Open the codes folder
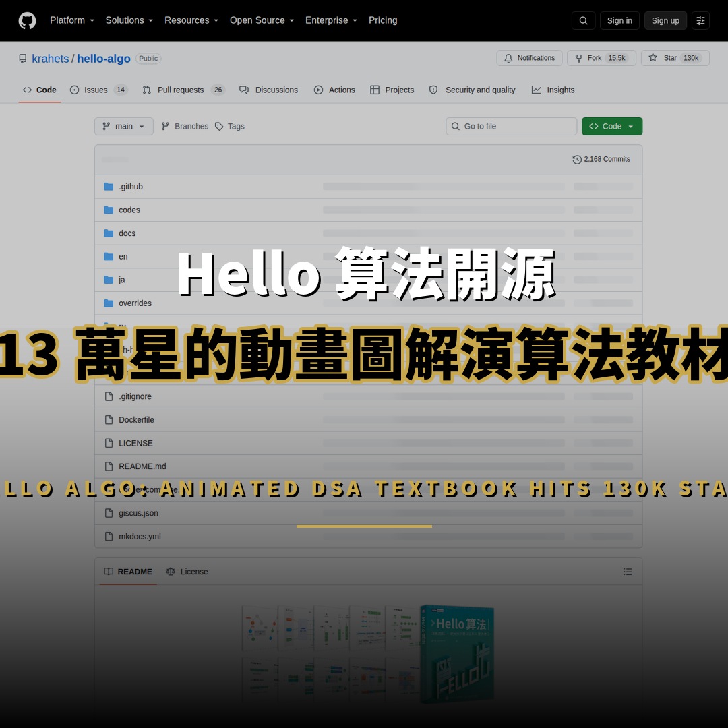 coord(129,210)
